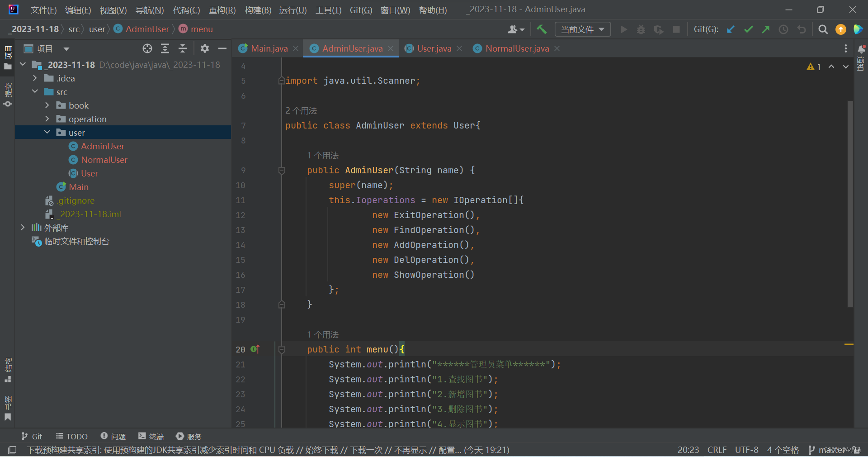868x457 pixels.
Task: Expand the book package
Action: [47, 105]
